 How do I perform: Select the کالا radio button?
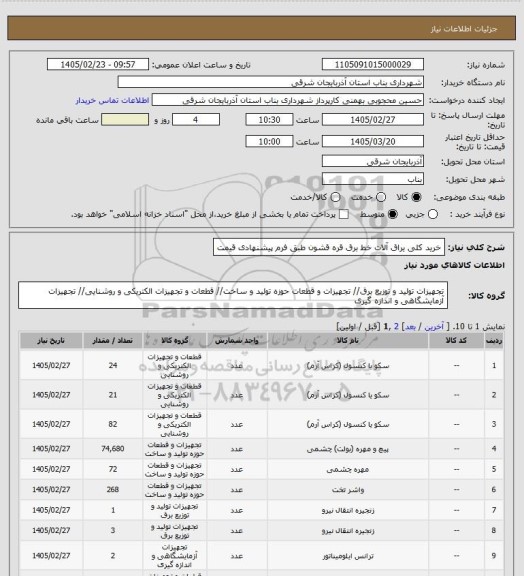[416, 197]
